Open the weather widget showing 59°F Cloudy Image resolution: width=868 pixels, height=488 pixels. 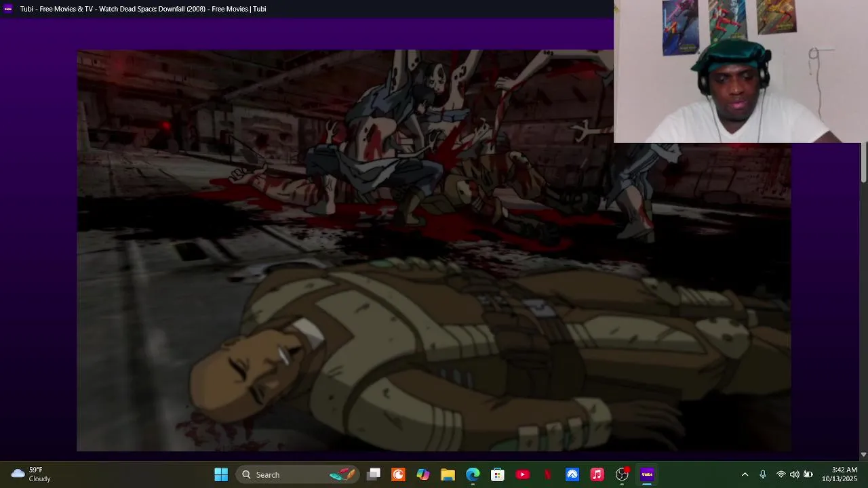pos(31,474)
